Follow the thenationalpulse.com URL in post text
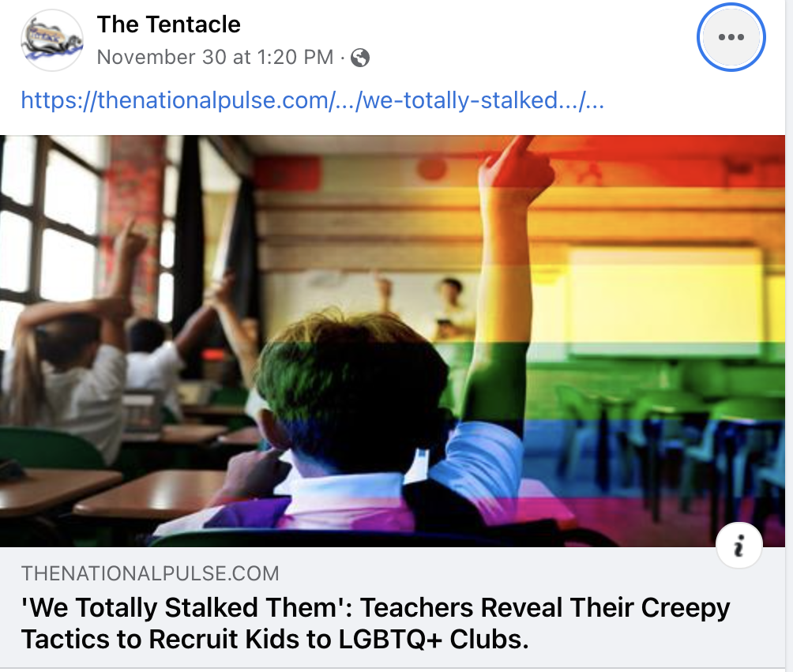Viewport: 793px width, 672px height. pos(312,100)
